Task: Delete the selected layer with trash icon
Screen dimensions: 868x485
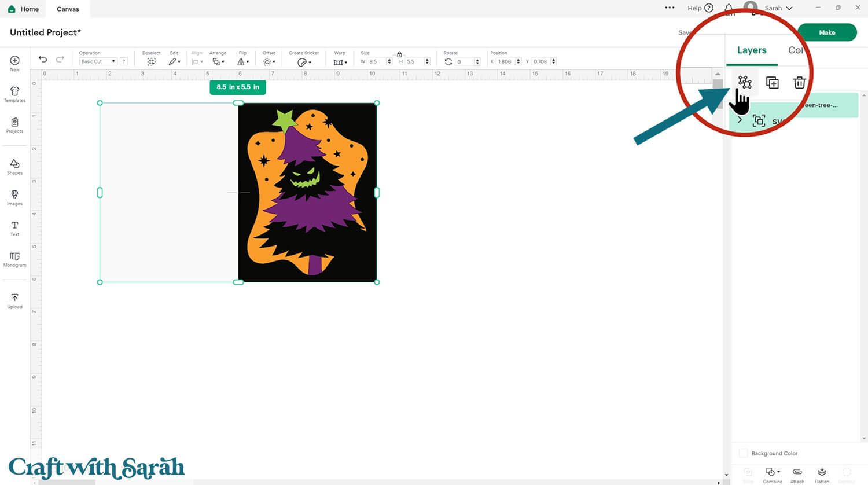Action: point(799,82)
